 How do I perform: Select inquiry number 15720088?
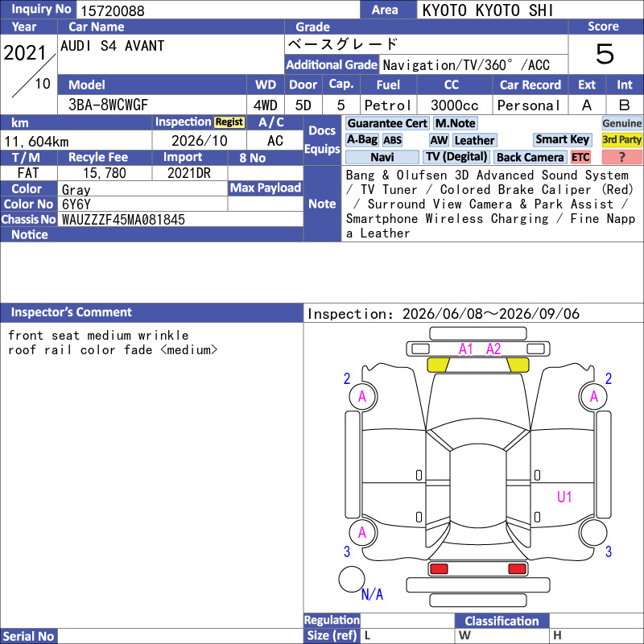click(x=113, y=10)
